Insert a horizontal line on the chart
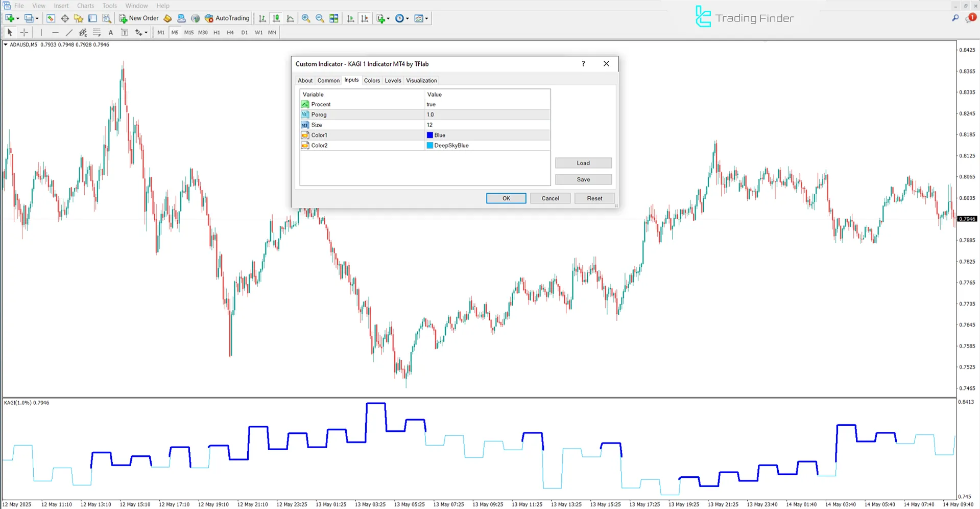980x509 pixels. [55, 32]
